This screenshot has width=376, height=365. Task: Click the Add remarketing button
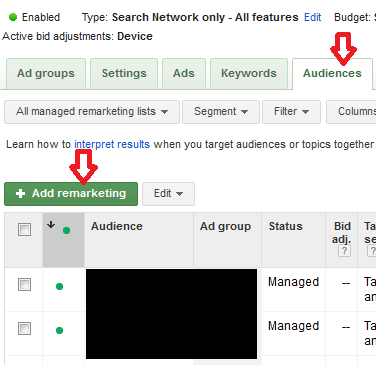pos(71,194)
